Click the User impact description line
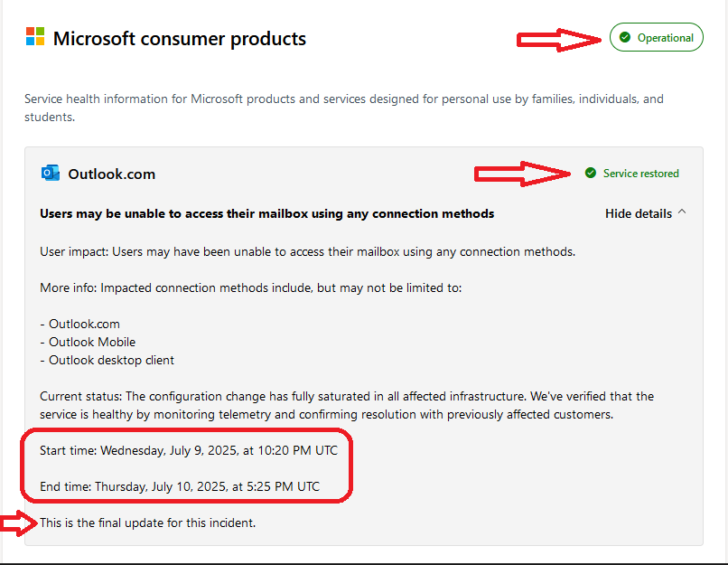Viewport: 728px width, 565px height. pos(307,252)
